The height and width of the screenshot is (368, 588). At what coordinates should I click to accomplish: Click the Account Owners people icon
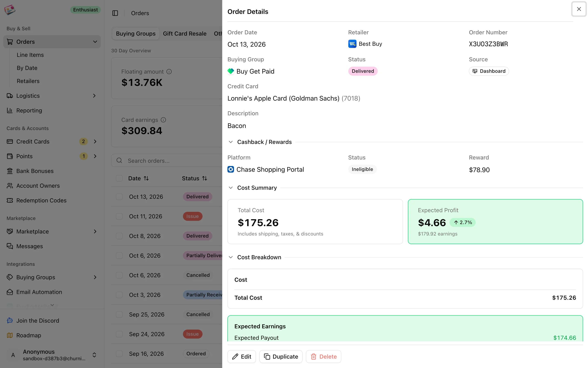pyautogui.click(x=10, y=186)
